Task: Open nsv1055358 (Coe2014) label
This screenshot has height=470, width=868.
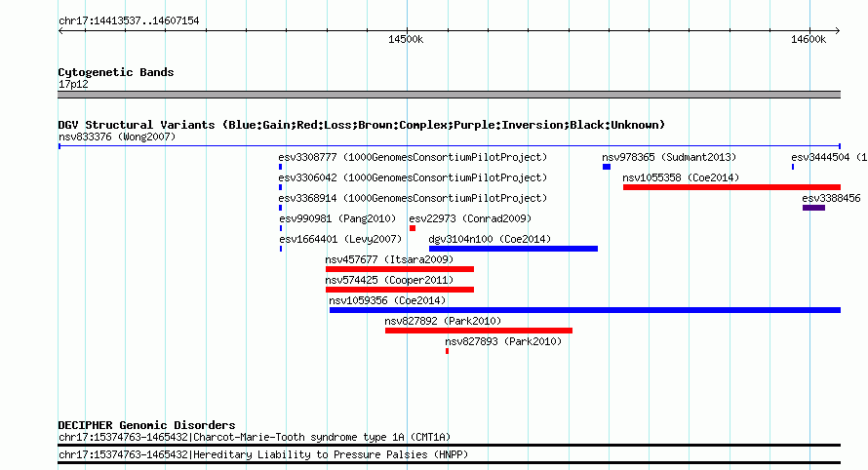Action: (x=681, y=177)
